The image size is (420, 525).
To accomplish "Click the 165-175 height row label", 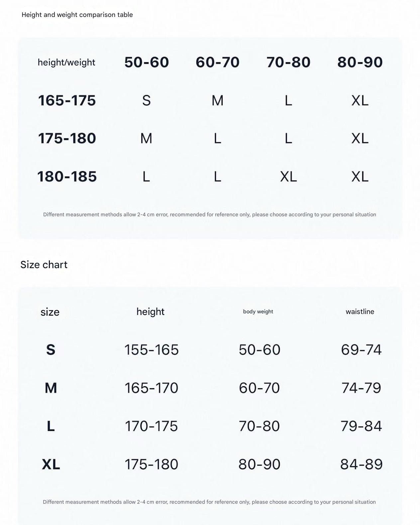I will pos(67,100).
